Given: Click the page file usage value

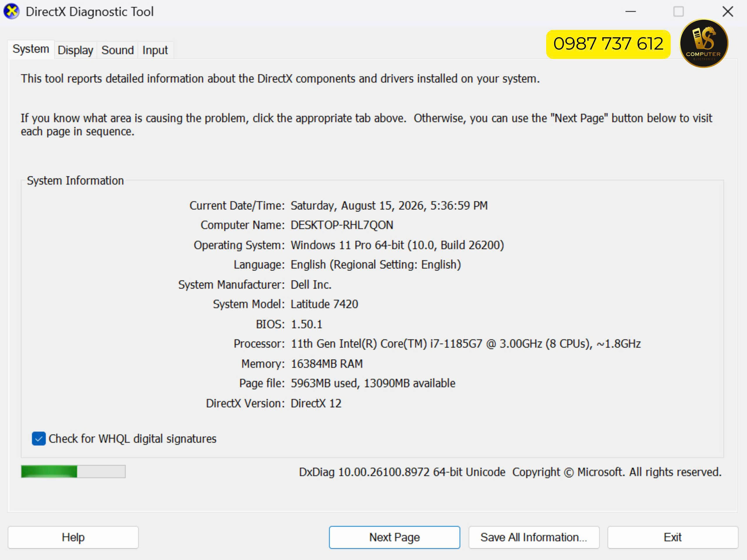Looking at the screenshot, I should pyautogui.click(x=373, y=384).
